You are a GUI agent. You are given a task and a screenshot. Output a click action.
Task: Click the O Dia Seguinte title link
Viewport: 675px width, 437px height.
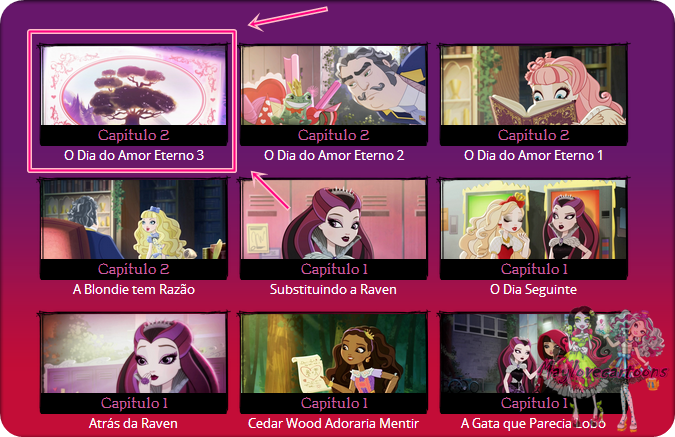click(533, 289)
